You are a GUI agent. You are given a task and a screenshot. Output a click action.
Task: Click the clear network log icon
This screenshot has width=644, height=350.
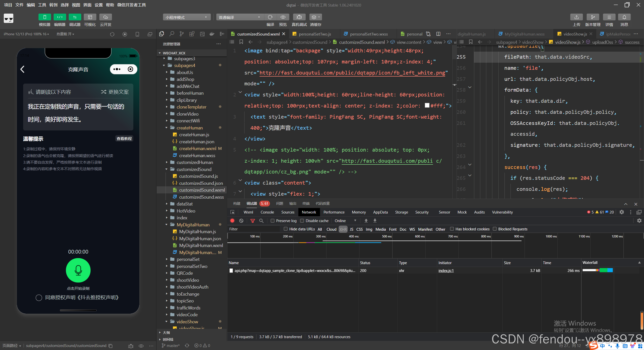pyautogui.click(x=241, y=221)
